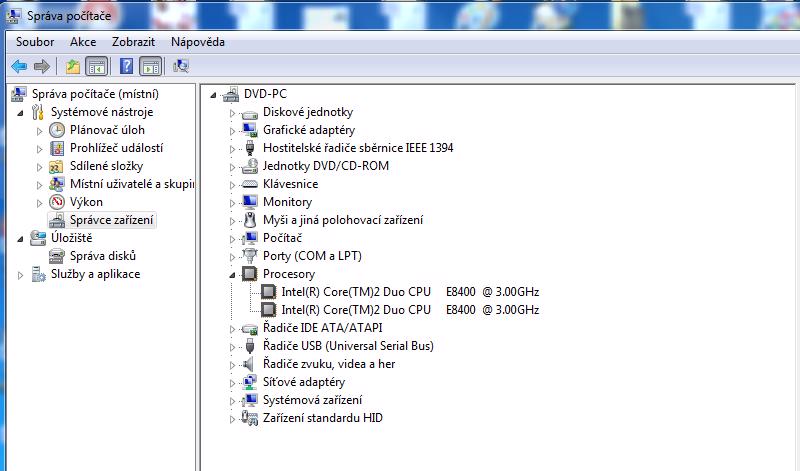Select the Monitory text label
This screenshot has height=471, width=800.
287,202
